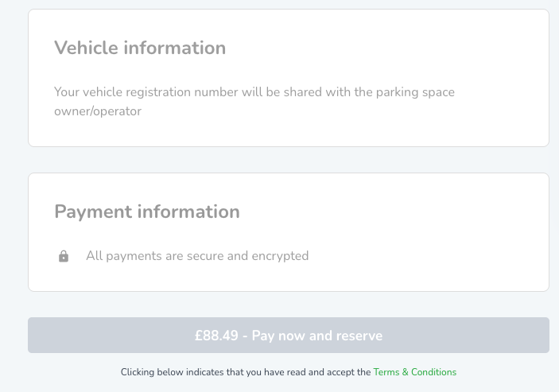
Task: Click the vehicle registration sharing notice text
Action: 254,102
